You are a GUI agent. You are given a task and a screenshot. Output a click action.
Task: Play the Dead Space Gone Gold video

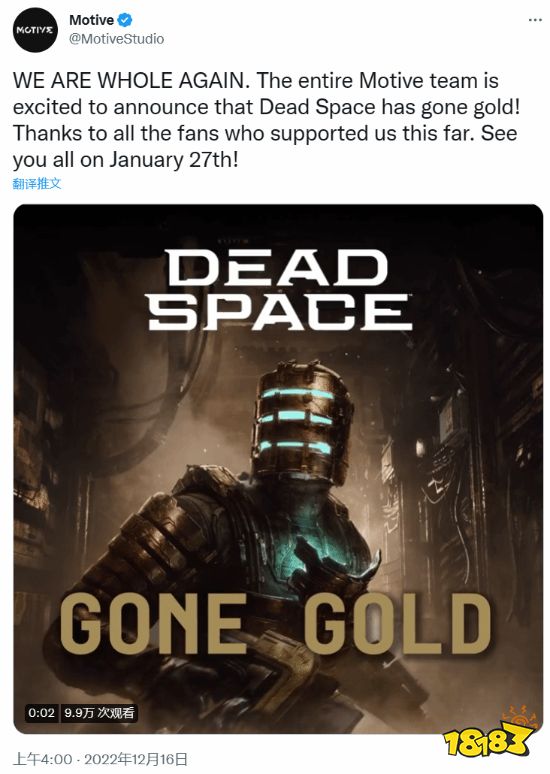pos(278,468)
